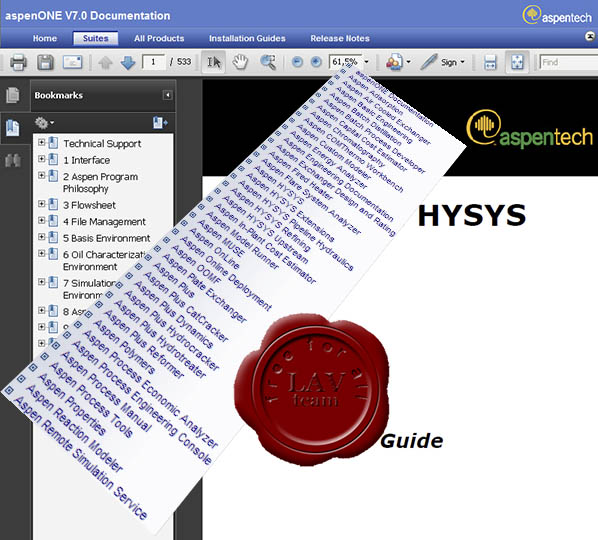Screen dimensions: 598x540
Task: Select the 2 Aspen Program Philosophy bookmark
Action: pyautogui.click(x=100, y=183)
